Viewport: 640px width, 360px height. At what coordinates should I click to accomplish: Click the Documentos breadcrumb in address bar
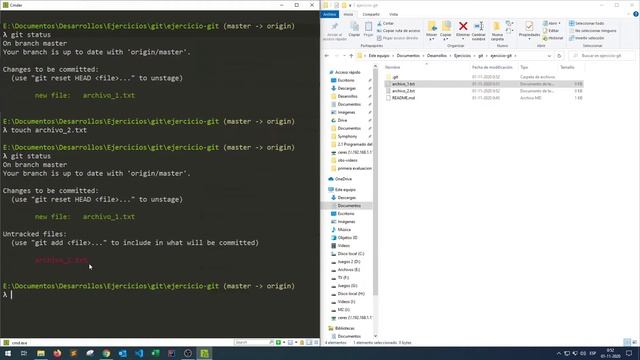point(408,56)
